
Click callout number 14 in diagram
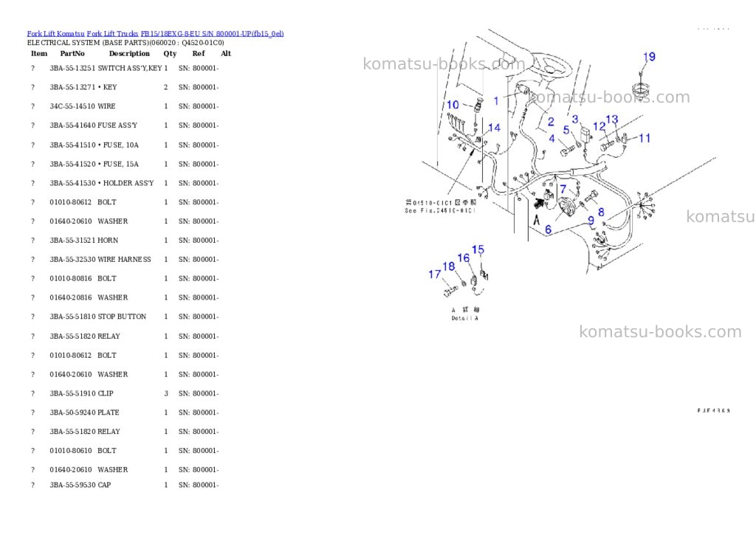coord(494,128)
